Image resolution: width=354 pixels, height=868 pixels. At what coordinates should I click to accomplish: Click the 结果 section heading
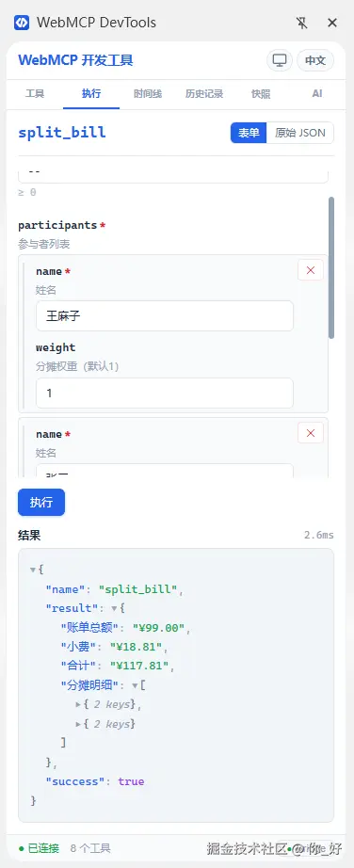point(29,536)
